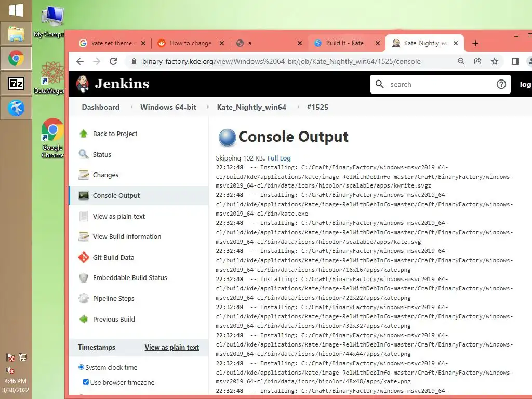The image size is (532, 399).
Task: Expand the Kate_Nightly_win64 breadcrumb arrow
Action: click(x=298, y=107)
